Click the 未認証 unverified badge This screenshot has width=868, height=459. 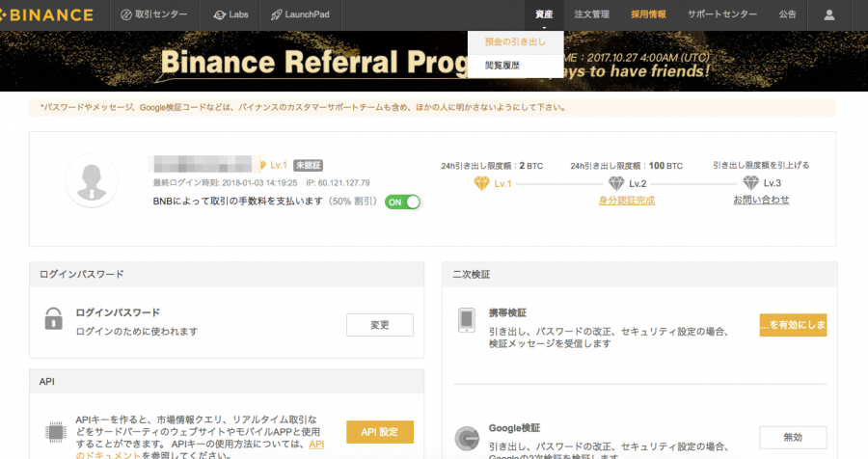(x=308, y=165)
